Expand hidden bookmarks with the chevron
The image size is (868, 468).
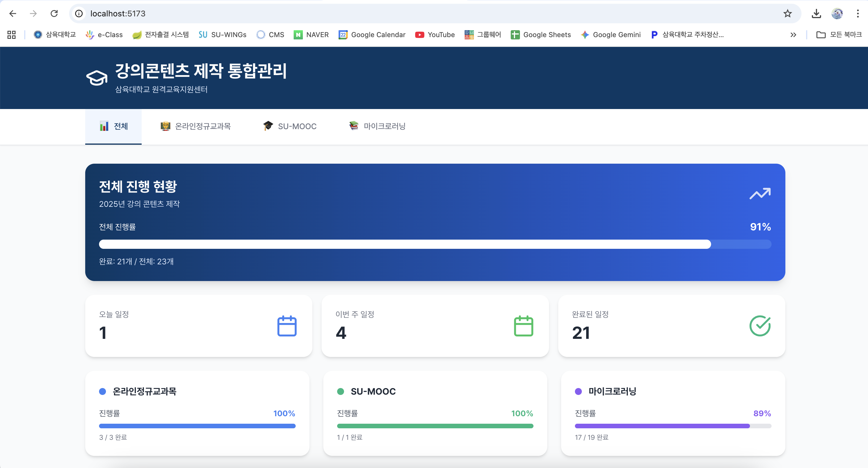[x=793, y=35]
